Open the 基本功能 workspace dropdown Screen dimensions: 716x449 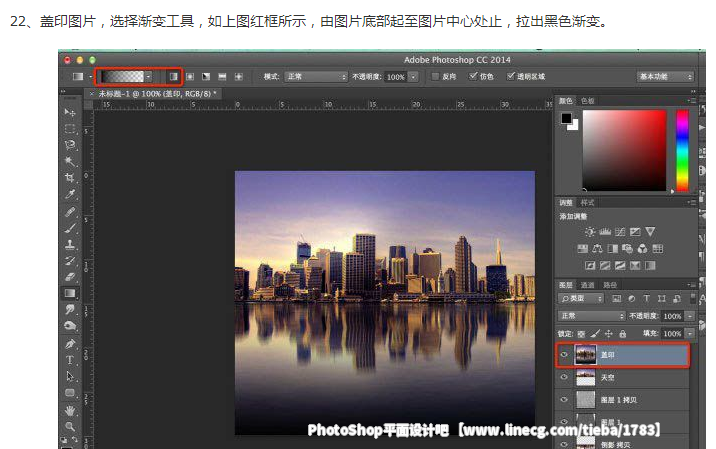tap(665, 77)
